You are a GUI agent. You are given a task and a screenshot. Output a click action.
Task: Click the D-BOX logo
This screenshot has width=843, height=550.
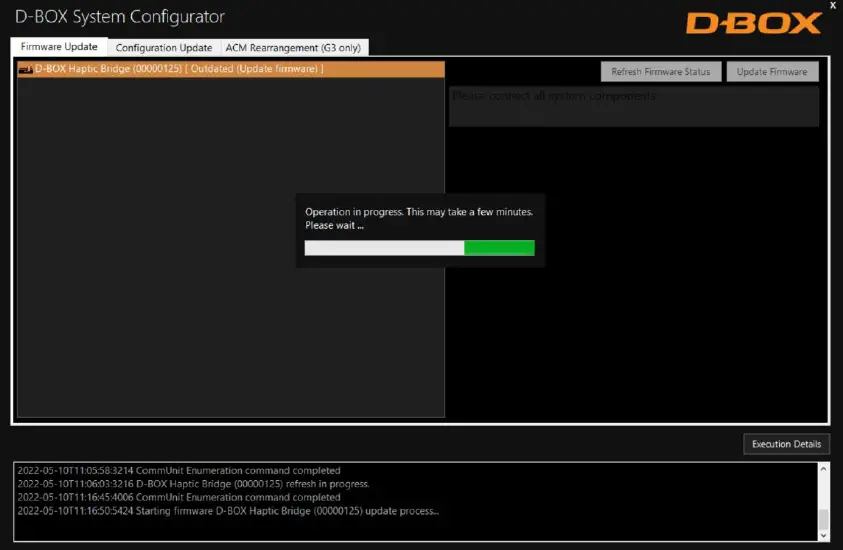pyautogui.click(x=754, y=23)
